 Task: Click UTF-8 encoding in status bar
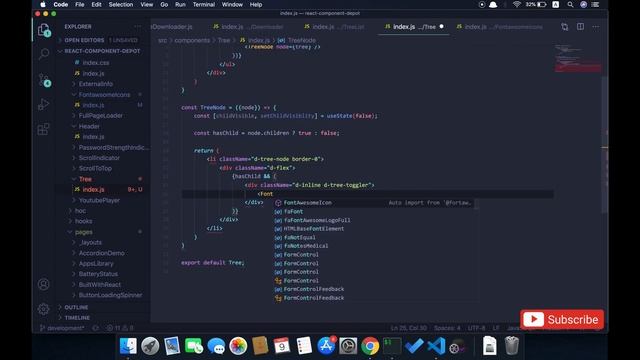coord(476,328)
